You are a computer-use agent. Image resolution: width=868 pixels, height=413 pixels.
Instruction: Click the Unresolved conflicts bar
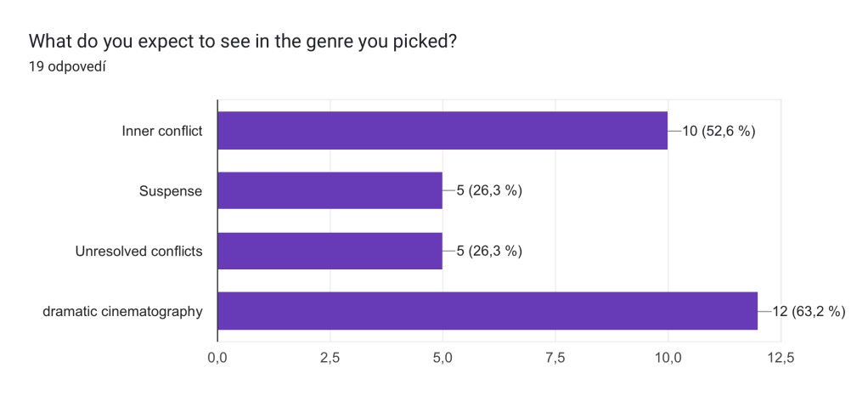point(330,251)
